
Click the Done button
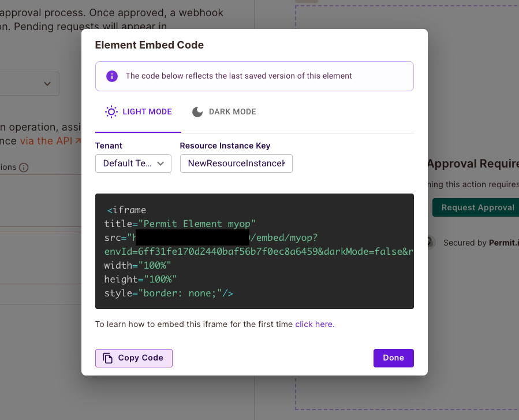[x=393, y=358]
